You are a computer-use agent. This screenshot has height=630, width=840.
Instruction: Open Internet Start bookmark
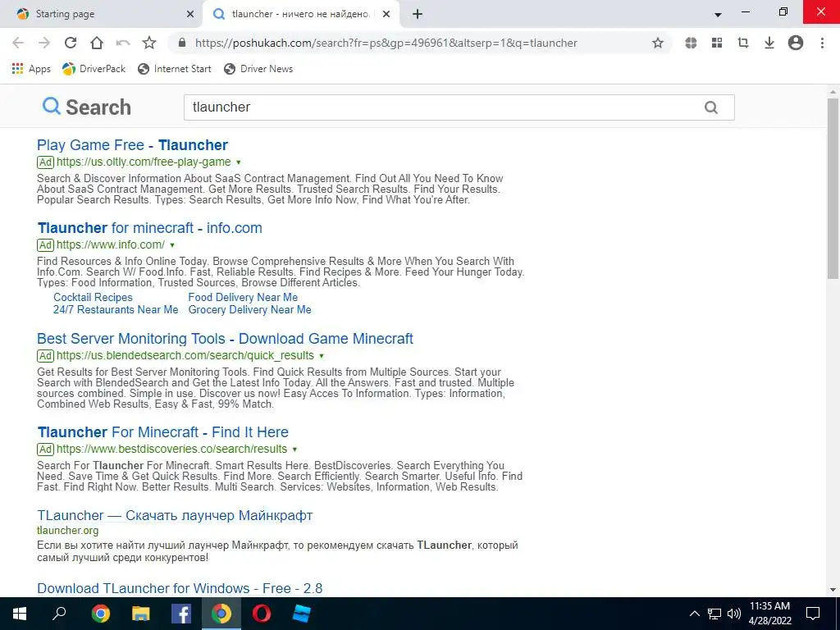[x=175, y=69]
